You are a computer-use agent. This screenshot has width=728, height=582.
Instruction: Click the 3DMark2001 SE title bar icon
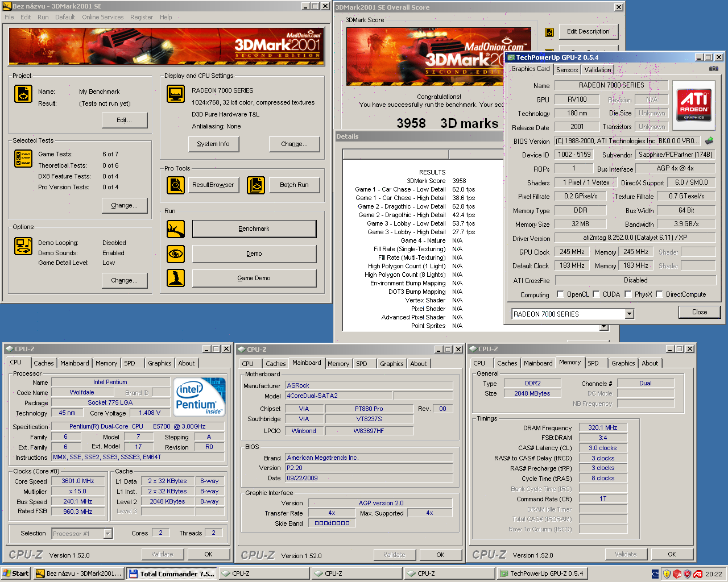[7, 6]
